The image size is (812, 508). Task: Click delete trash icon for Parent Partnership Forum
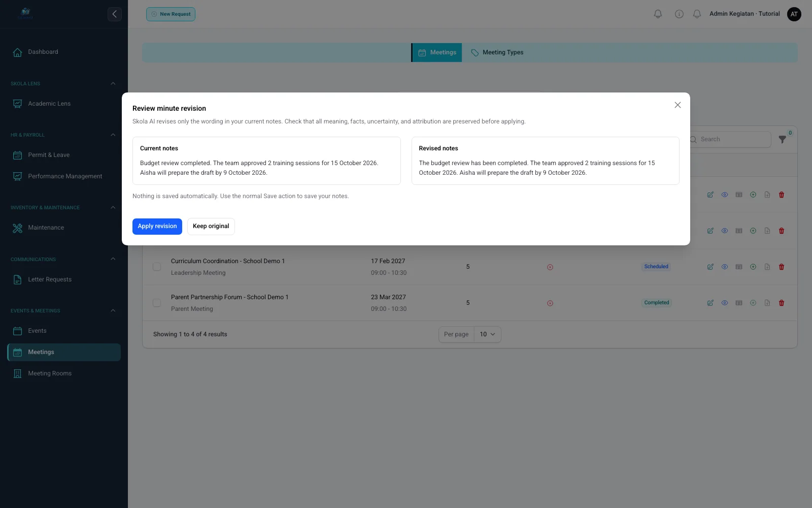pyautogui.click(x=782, y=303)
